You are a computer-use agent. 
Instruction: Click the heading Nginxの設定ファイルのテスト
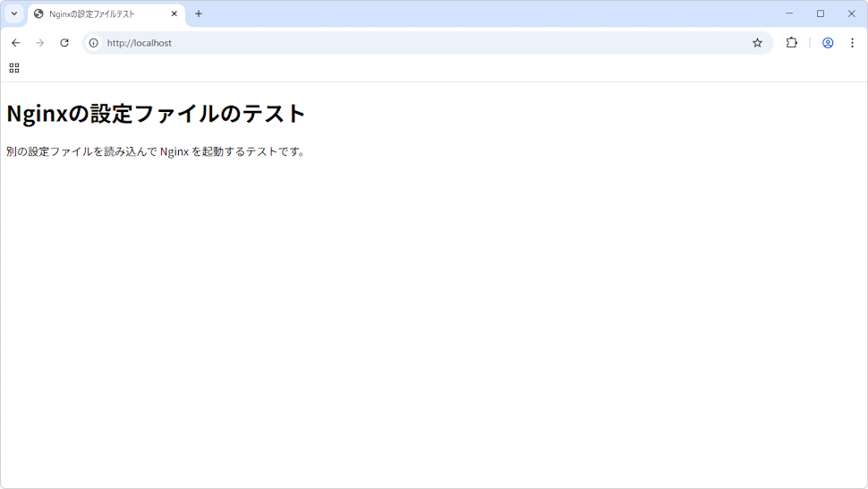[x=156, y=114]
